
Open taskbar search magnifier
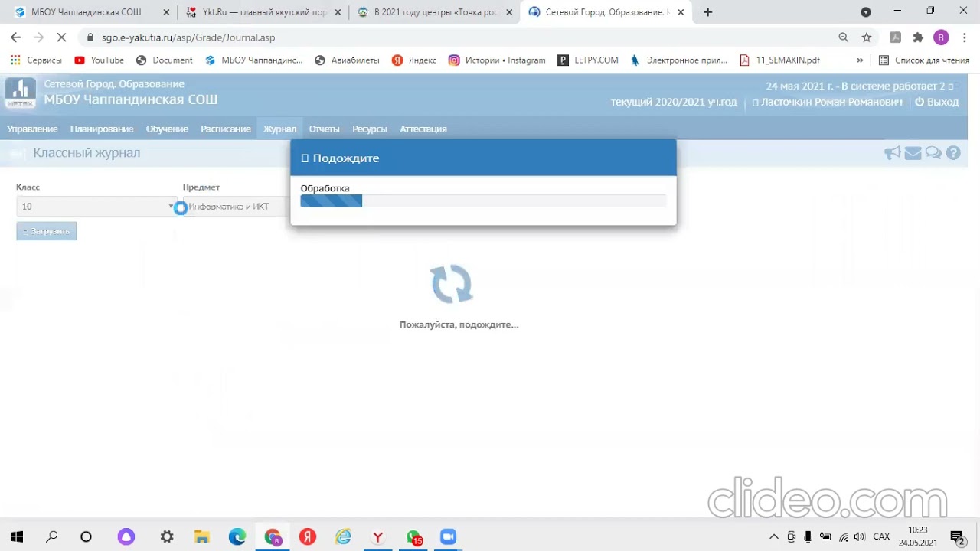coord(51,537)
